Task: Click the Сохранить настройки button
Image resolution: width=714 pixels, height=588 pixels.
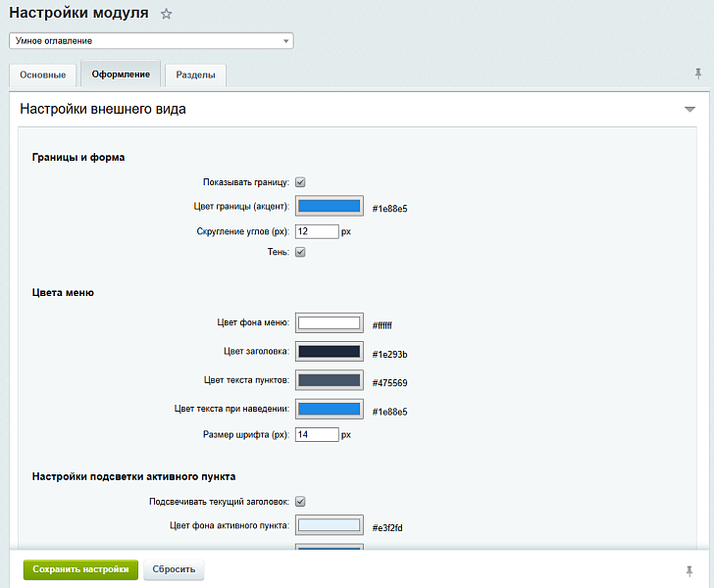Action: pos(80,569)
